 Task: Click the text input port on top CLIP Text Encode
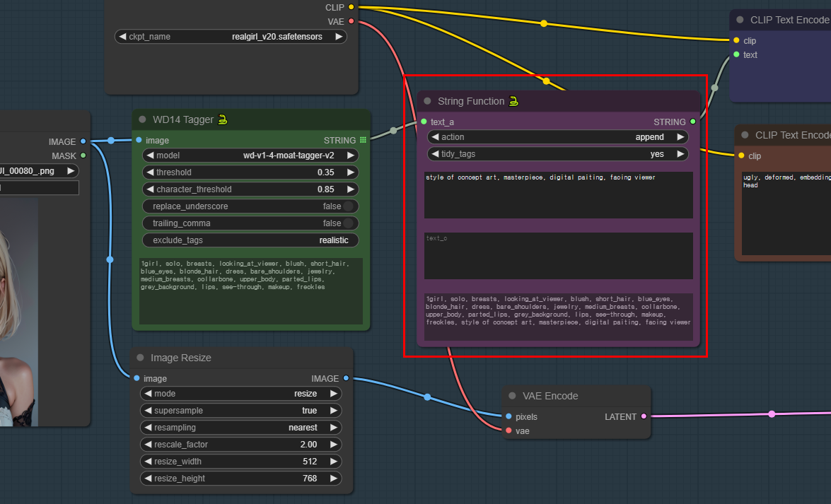[736, 54]
